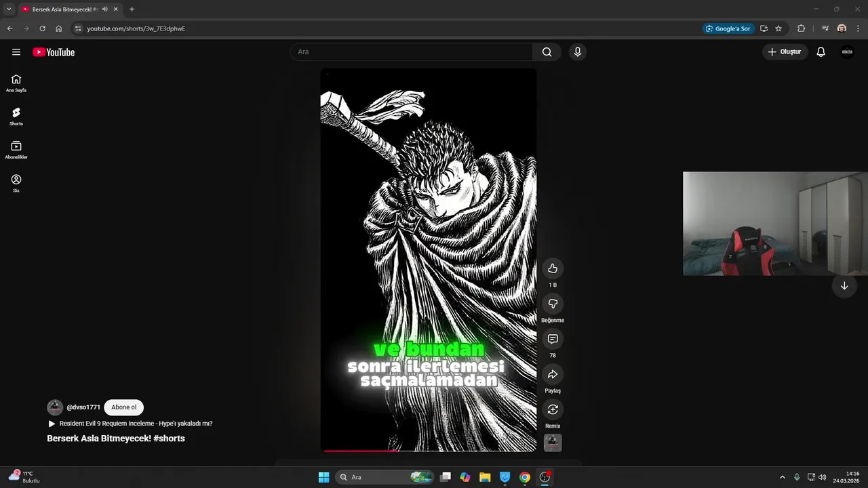Open a new browser tab

(x=132, y=9)
